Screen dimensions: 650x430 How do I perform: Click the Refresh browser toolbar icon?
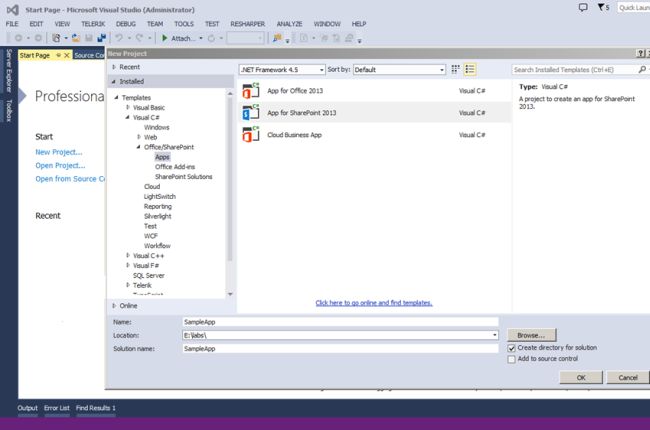coord(211,38)
